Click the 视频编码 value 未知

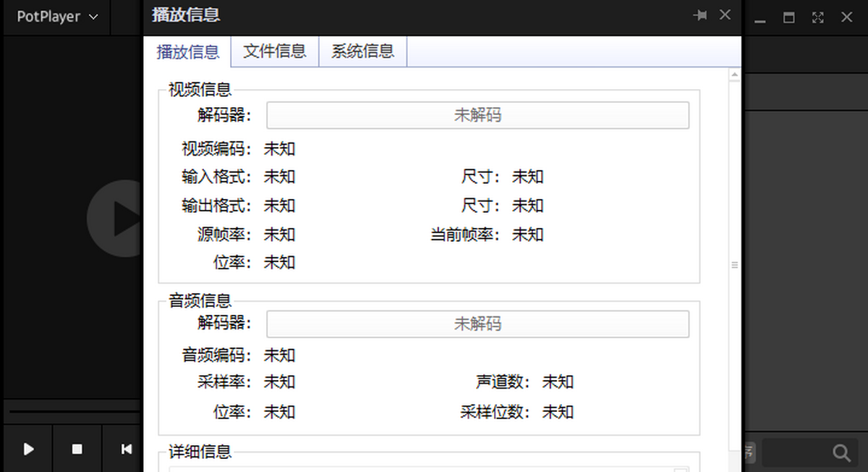(x=279, y=149)
